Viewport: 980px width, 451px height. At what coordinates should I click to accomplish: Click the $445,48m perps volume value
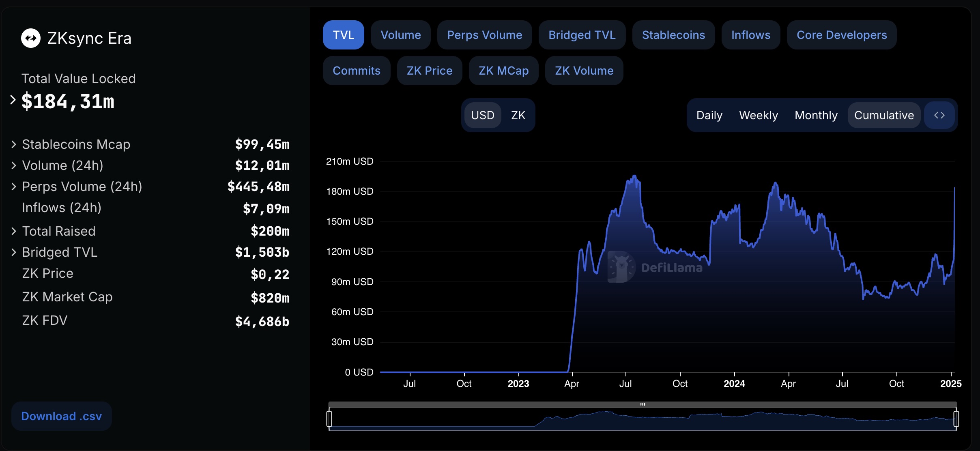pyautogui.click(x=258, y=187)
